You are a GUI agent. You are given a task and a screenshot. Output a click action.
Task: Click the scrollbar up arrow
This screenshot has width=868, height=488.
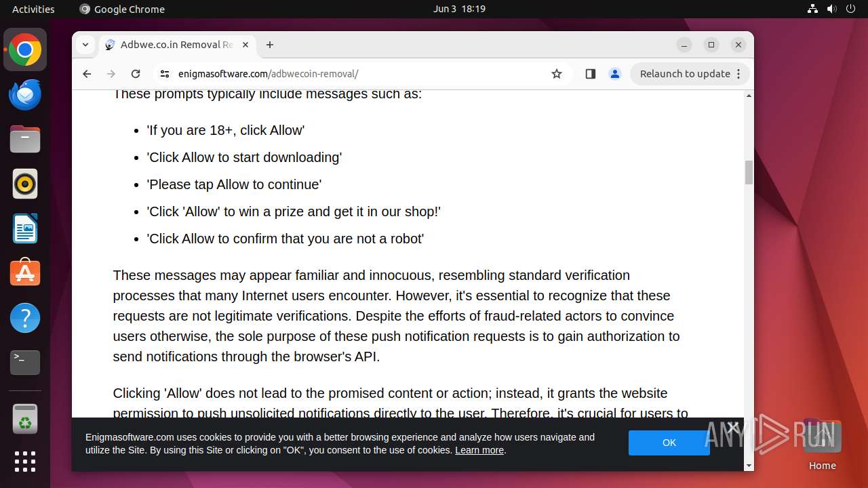click(x=749, y=96)
